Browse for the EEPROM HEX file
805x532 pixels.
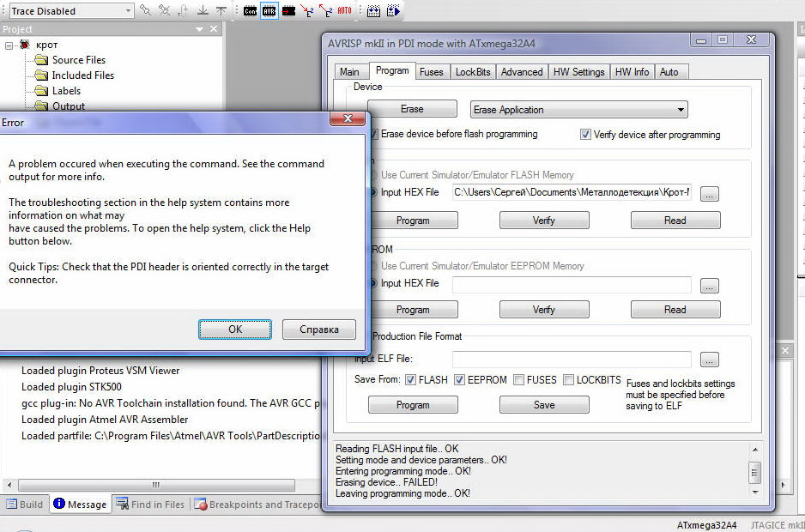tap(710, 286)
